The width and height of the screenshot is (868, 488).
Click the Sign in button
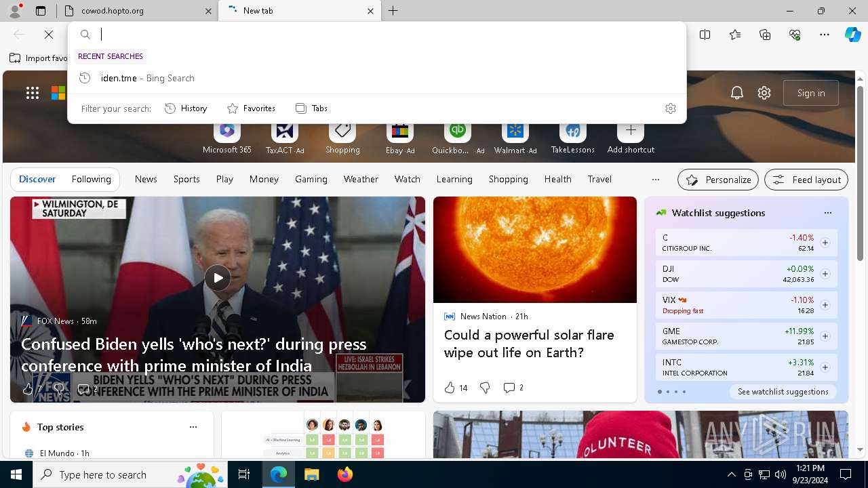811,94
